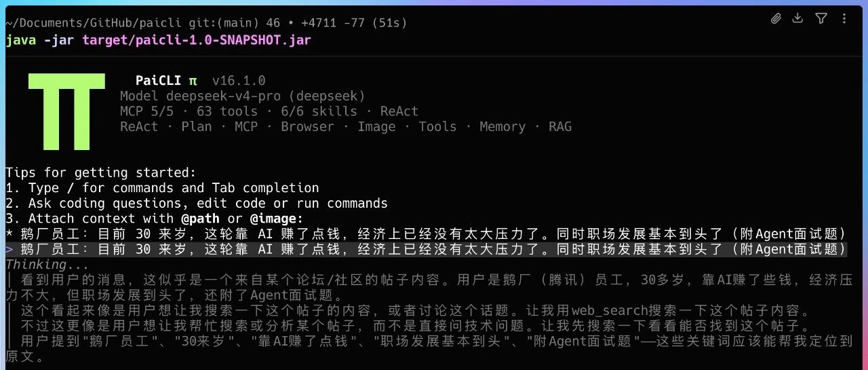Click the small green π symbol after PaiCLI
Image resolution: width=868 pixels, height=370 pixels.
pos(193,81)
